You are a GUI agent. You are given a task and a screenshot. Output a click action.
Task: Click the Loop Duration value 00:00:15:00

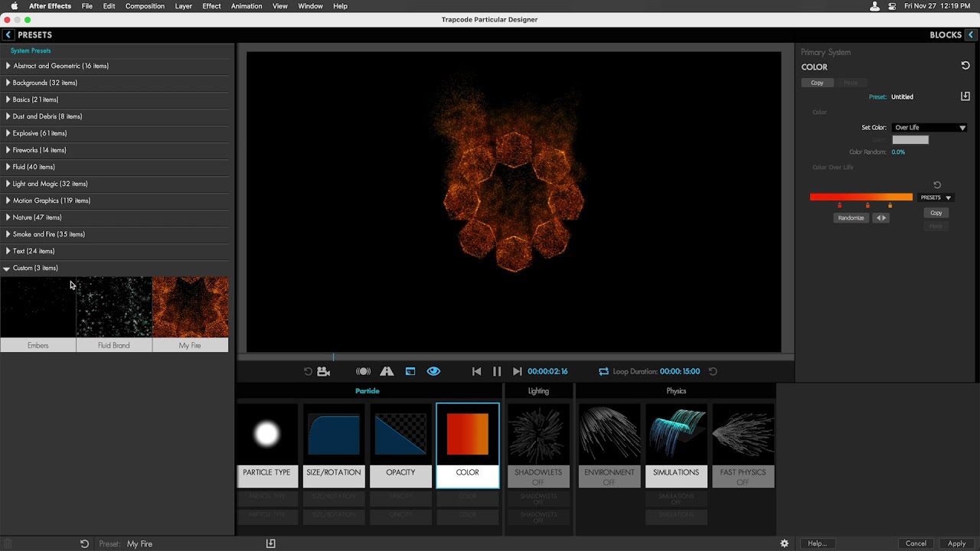680,371
